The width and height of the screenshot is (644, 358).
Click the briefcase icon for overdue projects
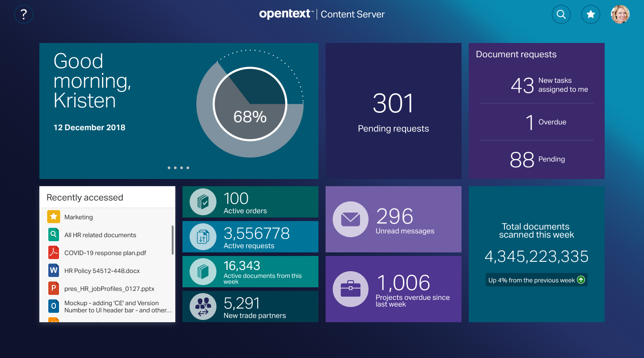click(351, 289)
